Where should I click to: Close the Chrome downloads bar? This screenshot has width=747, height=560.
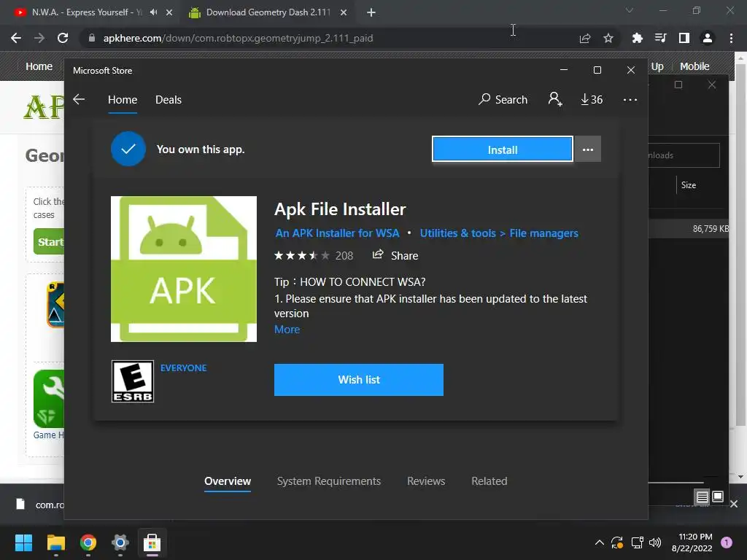pos(734,504)
